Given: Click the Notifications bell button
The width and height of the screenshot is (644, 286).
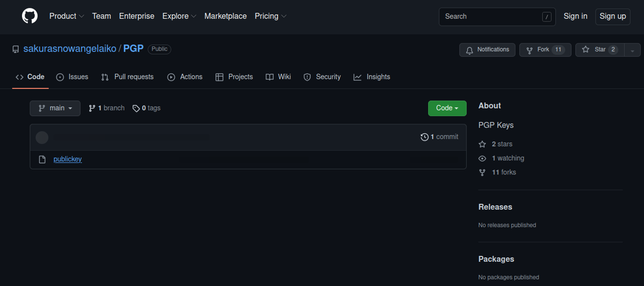Looking at the screenshot, I should (x=487, y=50).
